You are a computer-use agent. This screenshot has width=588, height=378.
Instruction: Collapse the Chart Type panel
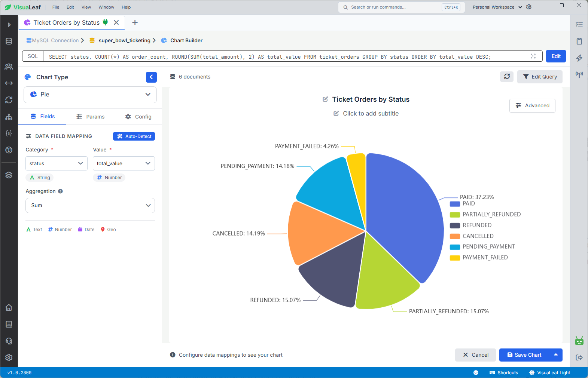click(x=151, y=77)
